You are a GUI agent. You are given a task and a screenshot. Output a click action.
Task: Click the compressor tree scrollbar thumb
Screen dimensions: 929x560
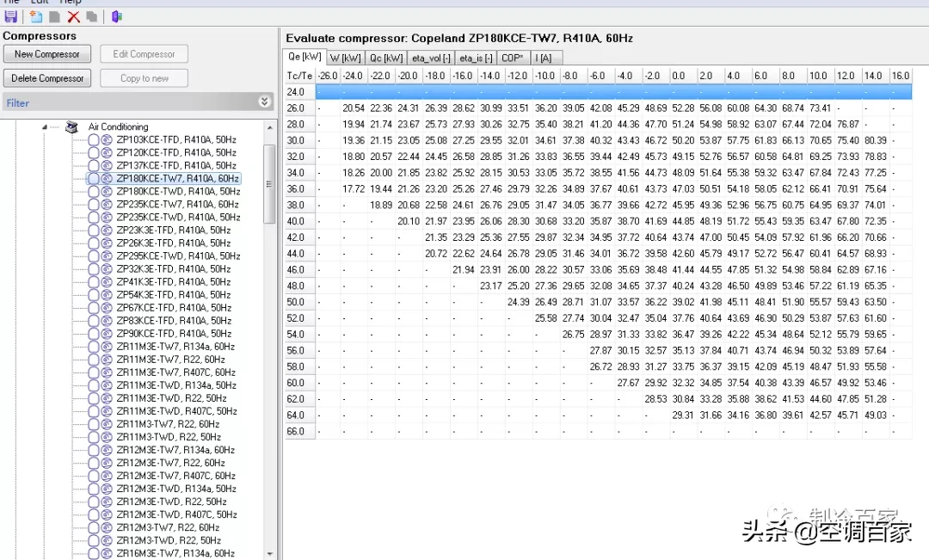click(269, 184)
